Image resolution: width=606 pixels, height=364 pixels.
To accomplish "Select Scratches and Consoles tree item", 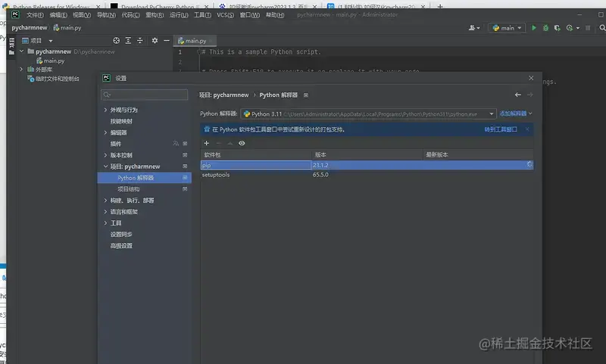I will (53, 79).
